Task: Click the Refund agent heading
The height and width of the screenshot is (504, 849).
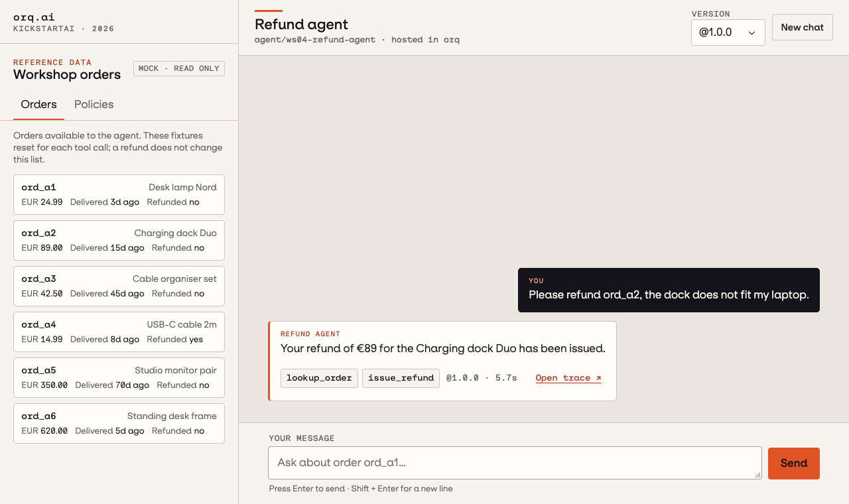Action: coord(301,25)
